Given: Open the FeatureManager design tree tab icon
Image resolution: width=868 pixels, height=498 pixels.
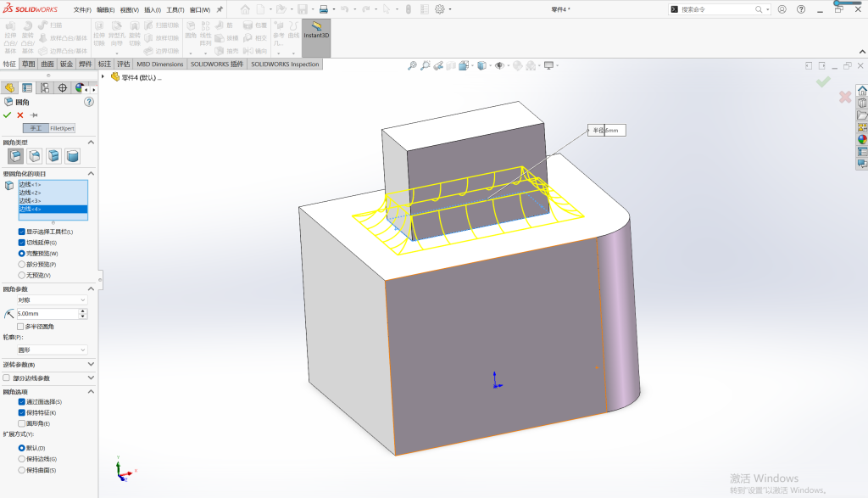Looking at the screenshot, I should pyautogui.click(x=9, y=88).
